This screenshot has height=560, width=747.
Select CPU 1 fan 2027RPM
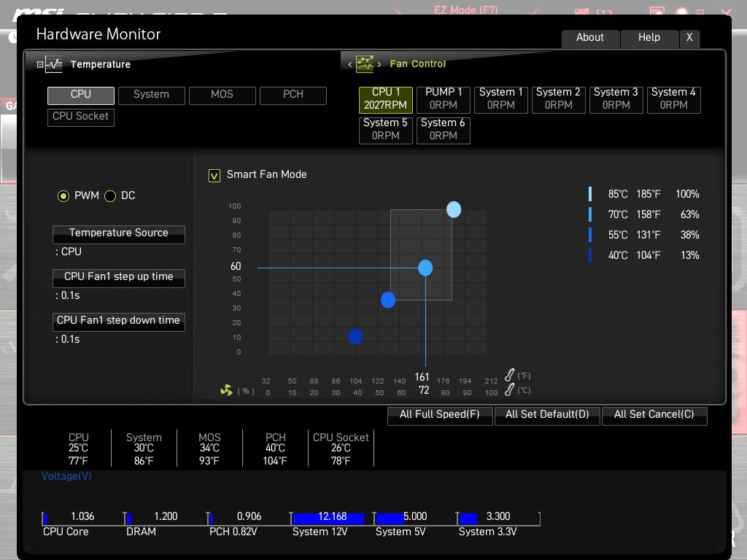(385, 99)
